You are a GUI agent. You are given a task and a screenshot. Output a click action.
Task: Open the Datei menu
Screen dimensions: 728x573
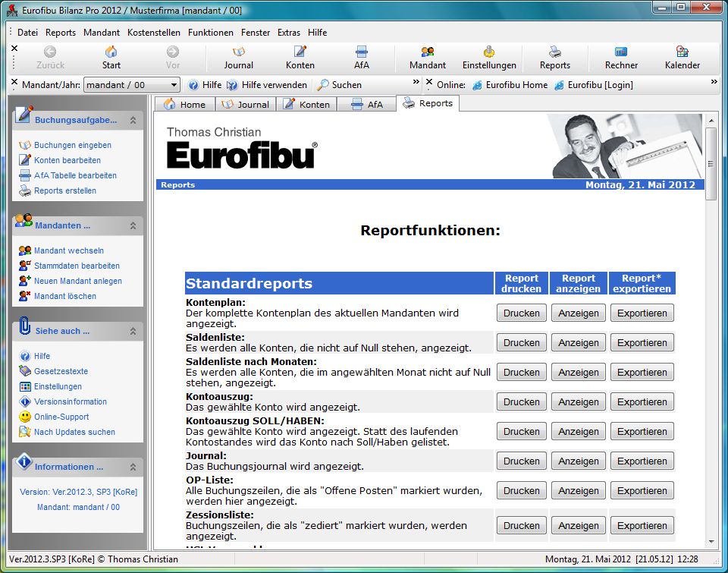coord(27,33)
